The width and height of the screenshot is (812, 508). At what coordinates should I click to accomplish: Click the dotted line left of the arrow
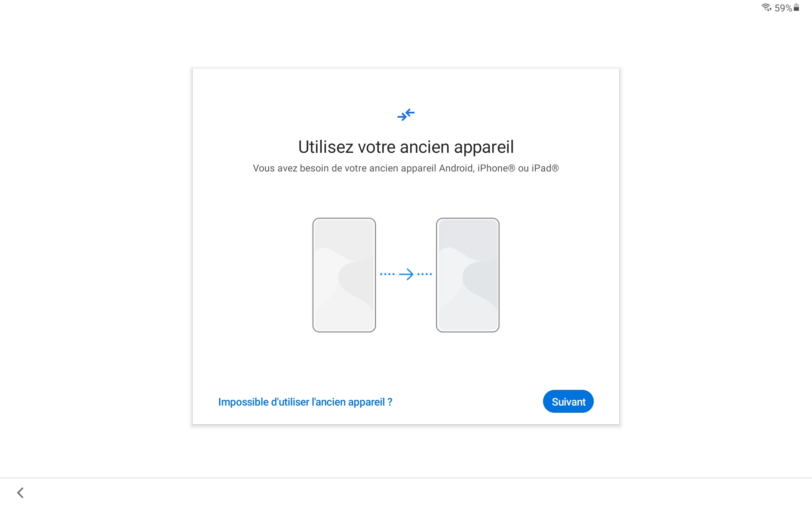pyautogui.click(x=387, y=274)
